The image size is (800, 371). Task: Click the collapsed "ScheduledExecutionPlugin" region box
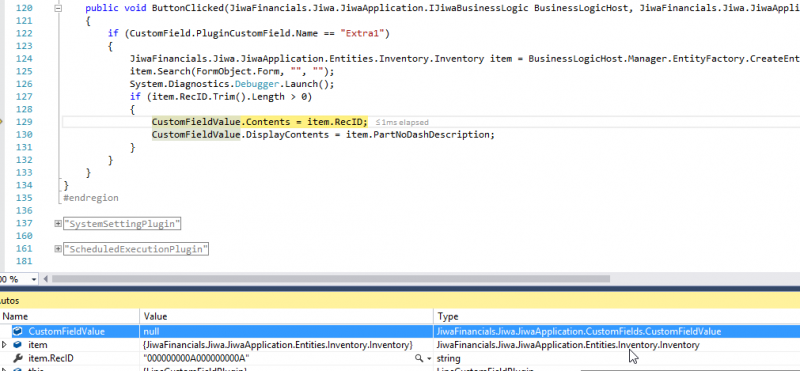point(136,249)
